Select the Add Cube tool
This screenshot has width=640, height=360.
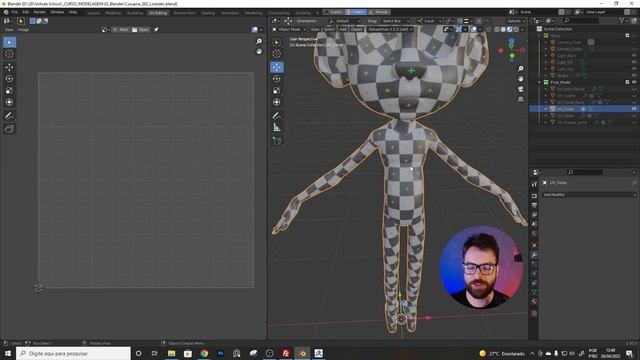pos(277,141)
